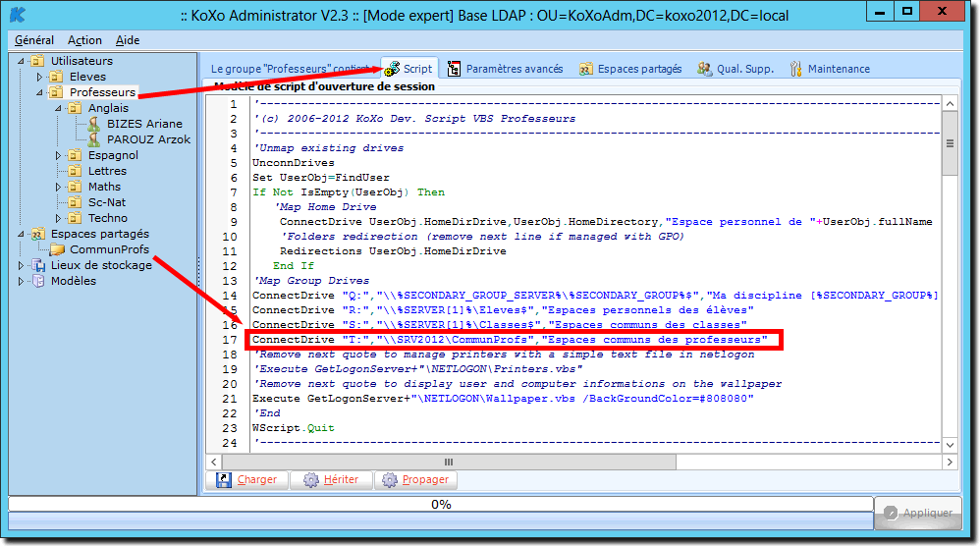Collapse the Anglais tree node
Screen dimensions: 980x546
58,107
